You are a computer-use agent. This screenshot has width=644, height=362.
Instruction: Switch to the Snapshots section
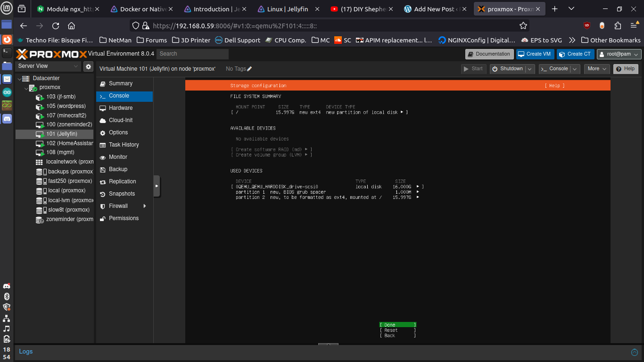122,194
